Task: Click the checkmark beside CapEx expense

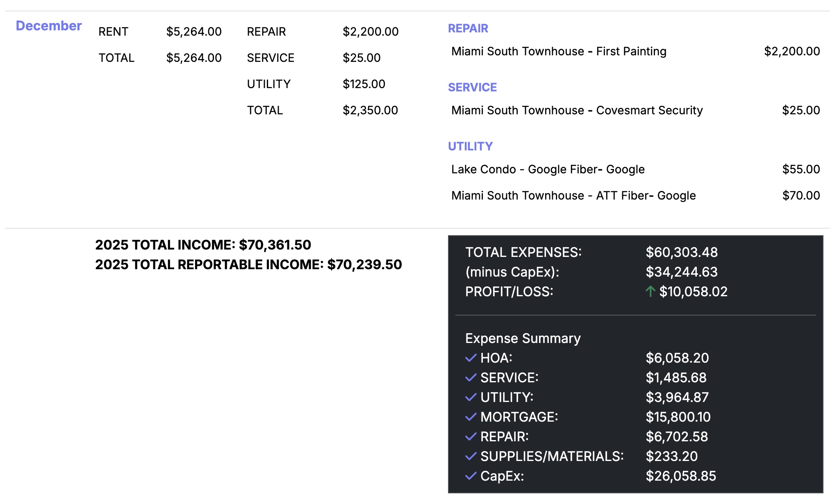Action: tap(470, 477)
